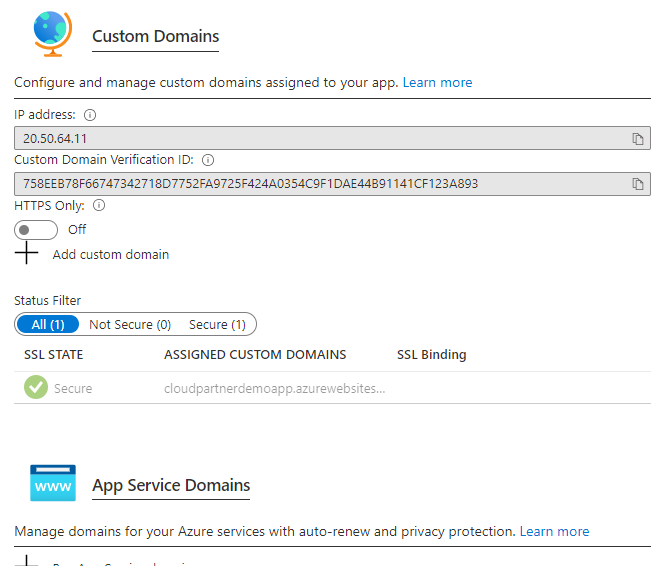The image size is (668, 566).
Task: Filter by Not Secure (0) status
Action: pyautogui.click(x=130, y=324)
